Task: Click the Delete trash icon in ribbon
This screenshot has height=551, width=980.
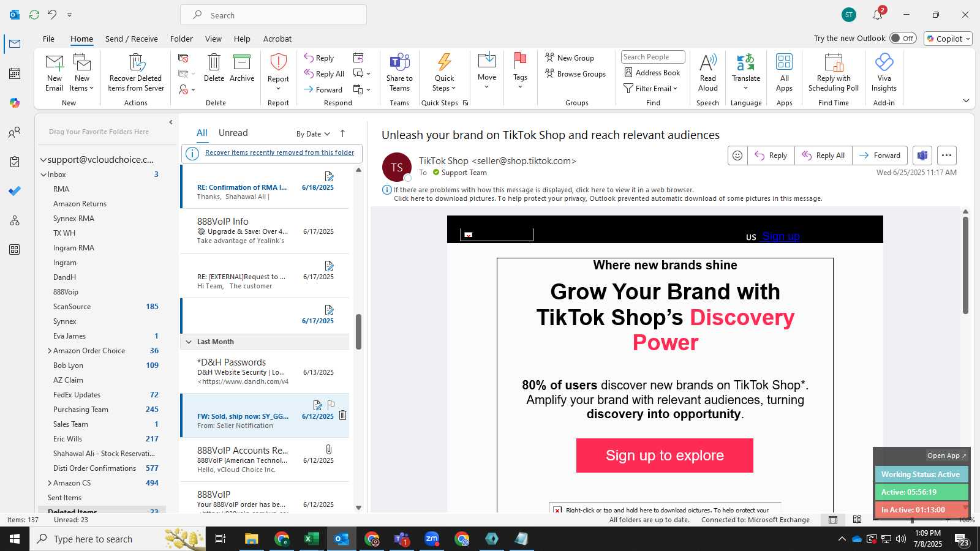Action: 214,62
